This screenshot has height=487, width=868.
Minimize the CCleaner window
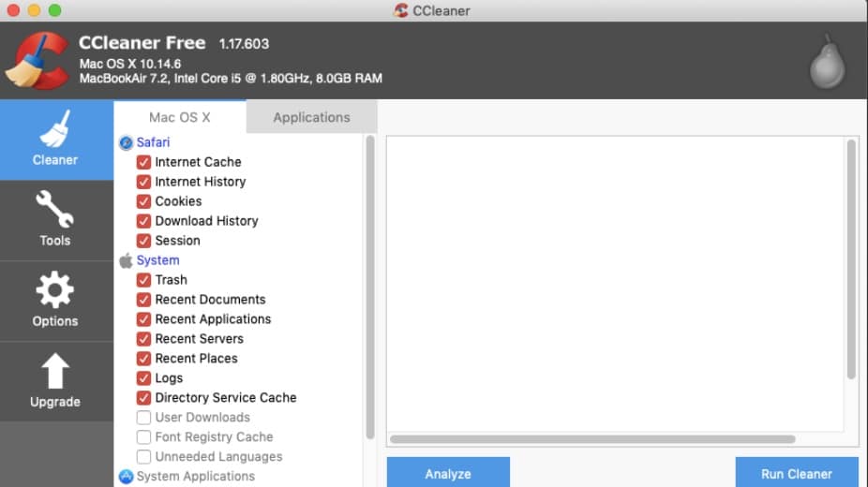35,10
